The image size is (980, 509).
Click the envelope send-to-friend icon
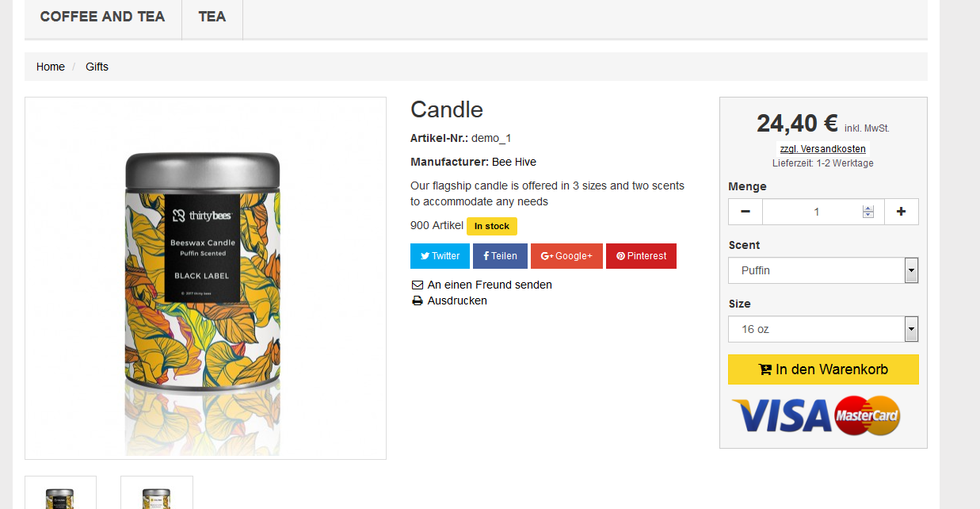tap(418, 285)
